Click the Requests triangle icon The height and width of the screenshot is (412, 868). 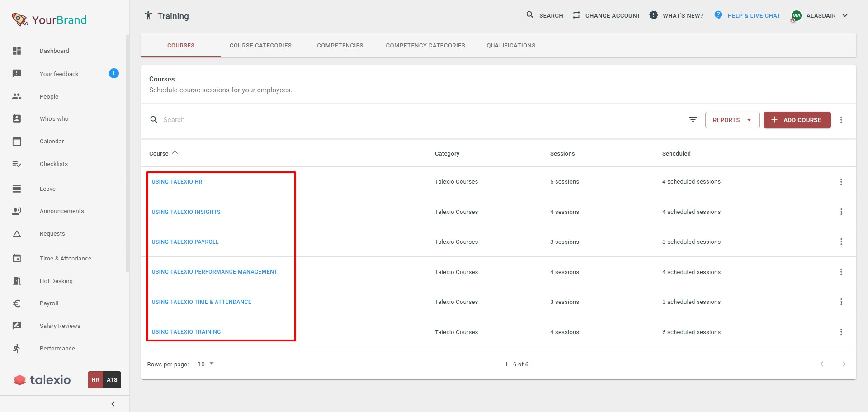pyautogui.click(x=17, y=234)
